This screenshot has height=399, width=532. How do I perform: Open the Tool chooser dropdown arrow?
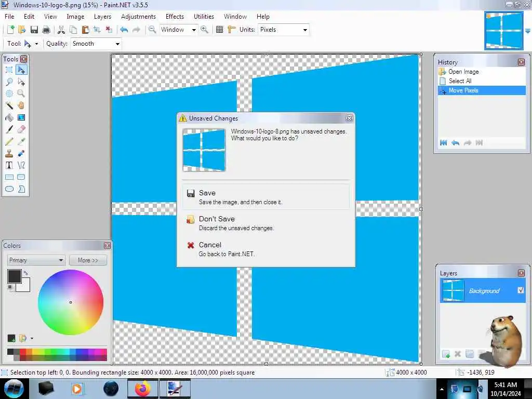coord(36,44)
